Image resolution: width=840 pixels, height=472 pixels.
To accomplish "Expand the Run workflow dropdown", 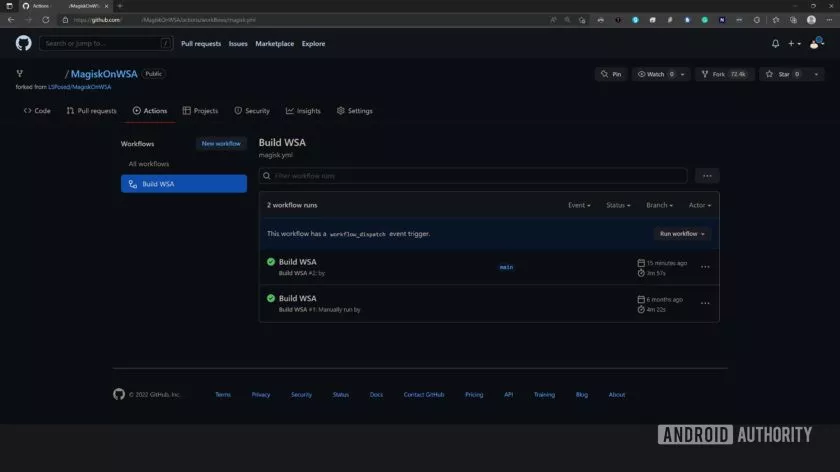I will (x=682, y=233).
